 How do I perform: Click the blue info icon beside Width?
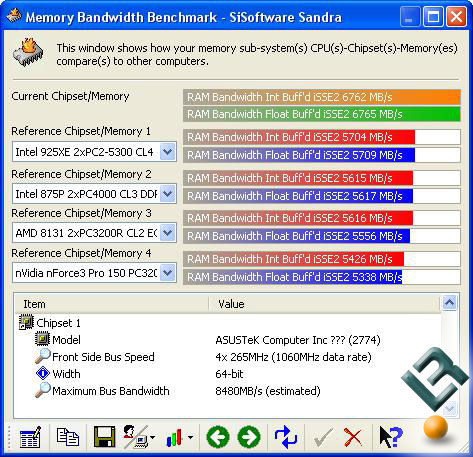[43, 373]
